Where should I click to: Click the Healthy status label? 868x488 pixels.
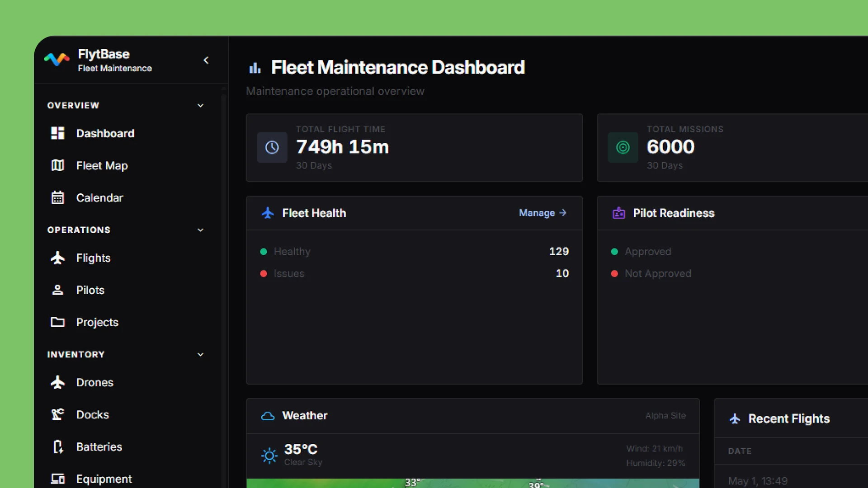292,251
